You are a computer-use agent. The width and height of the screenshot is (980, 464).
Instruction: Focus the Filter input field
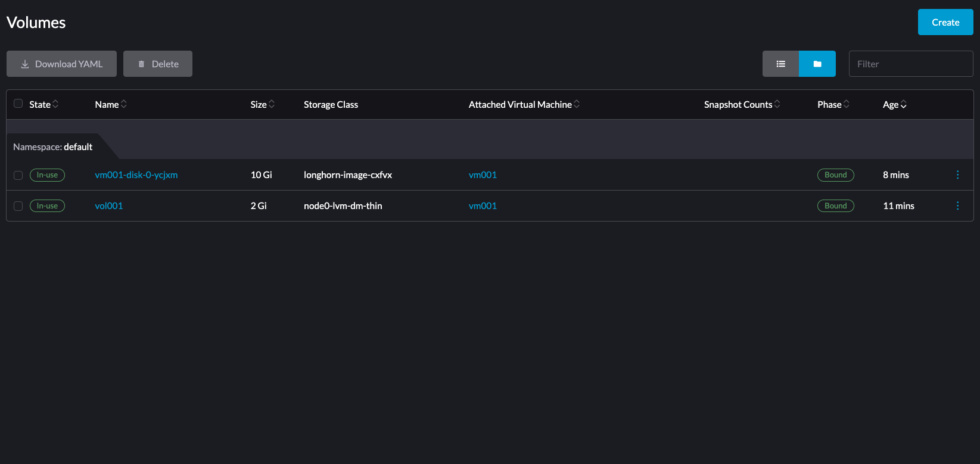click(910, 64)
